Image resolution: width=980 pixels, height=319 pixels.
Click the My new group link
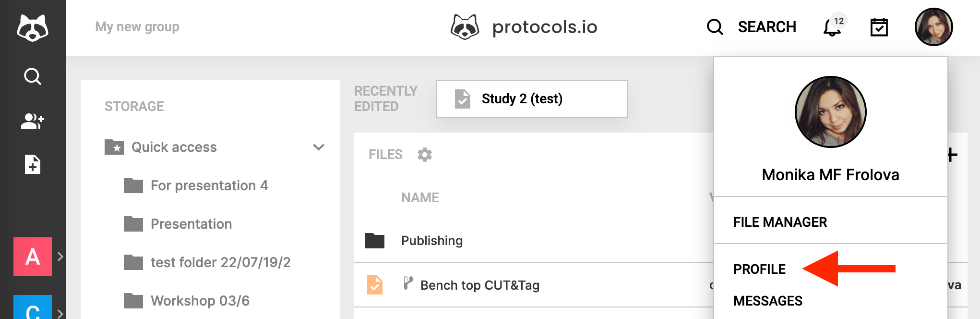(137, 27)
